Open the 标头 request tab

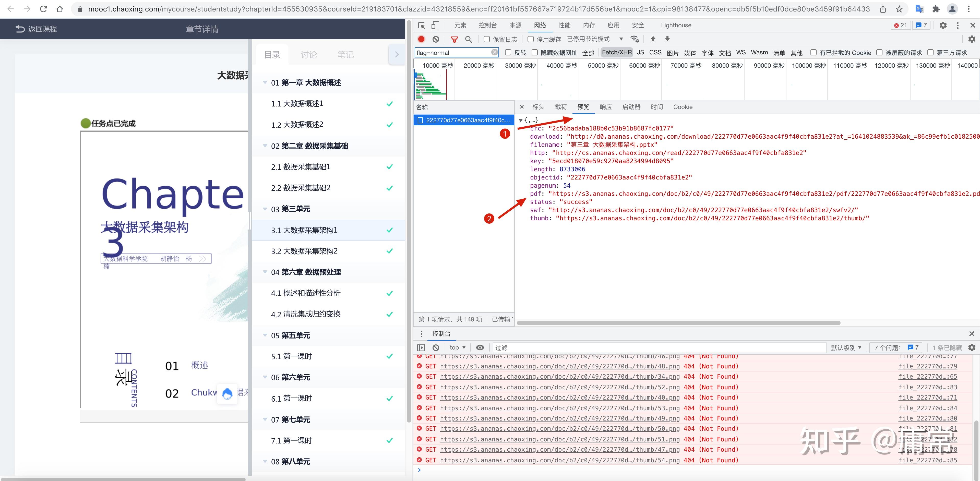point(538,107)
